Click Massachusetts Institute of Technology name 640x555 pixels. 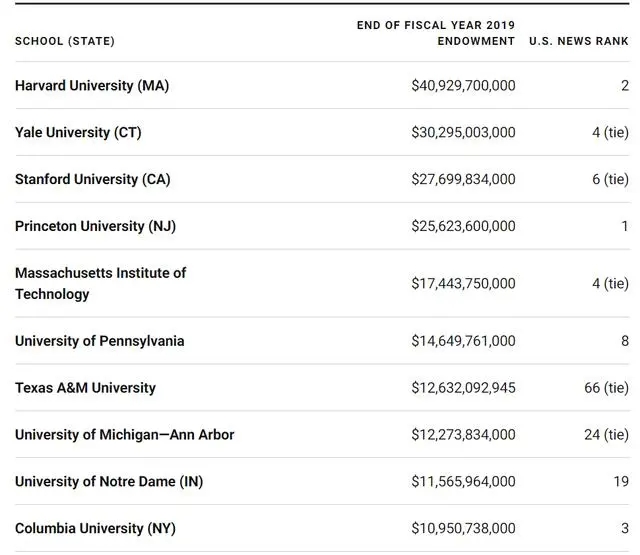(x=100, y=283)
